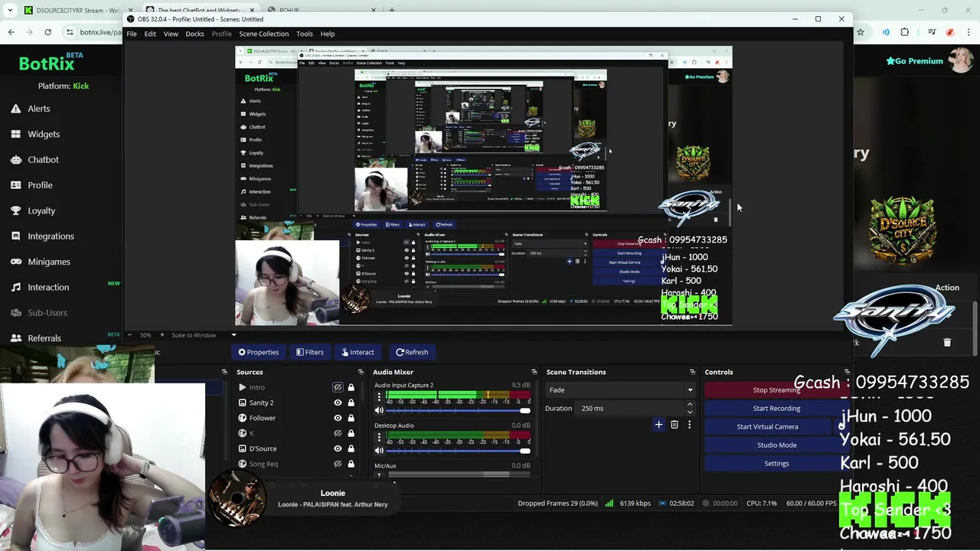Toggle lock on Song Req source
Image resolution: width=980 pixels, height=551 pixels.
click(x=351, y=464)
